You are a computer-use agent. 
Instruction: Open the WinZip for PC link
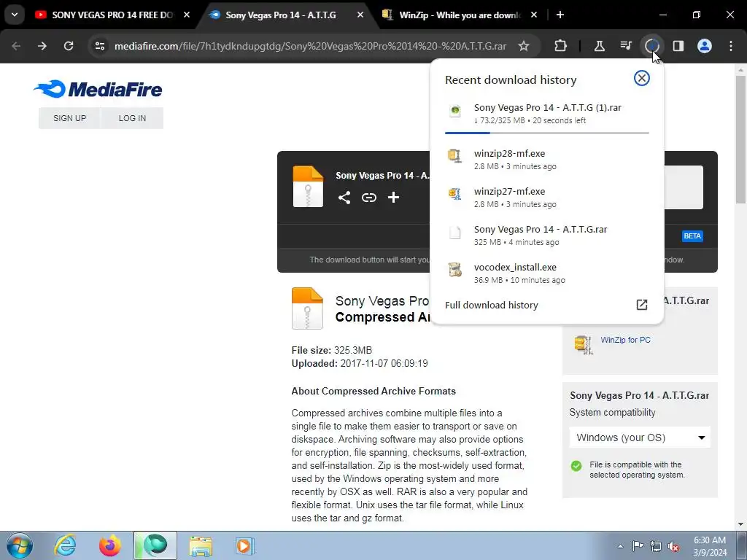tap(625, 340)
